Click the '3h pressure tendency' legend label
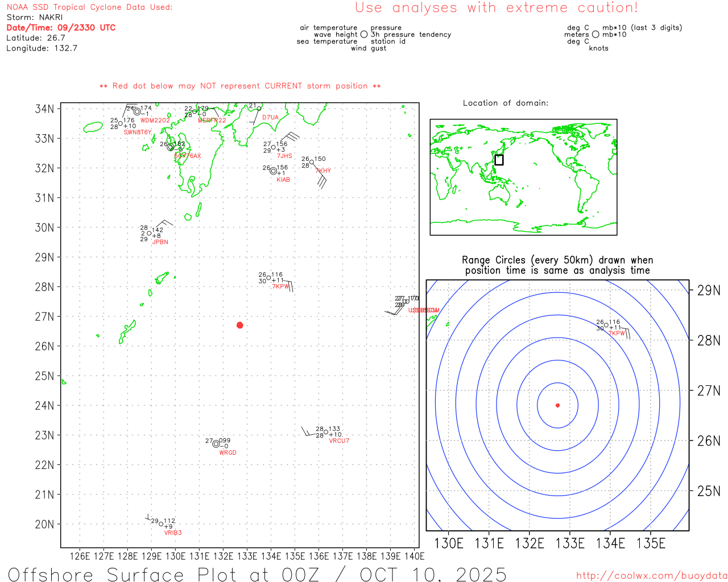 coord(411,35)
